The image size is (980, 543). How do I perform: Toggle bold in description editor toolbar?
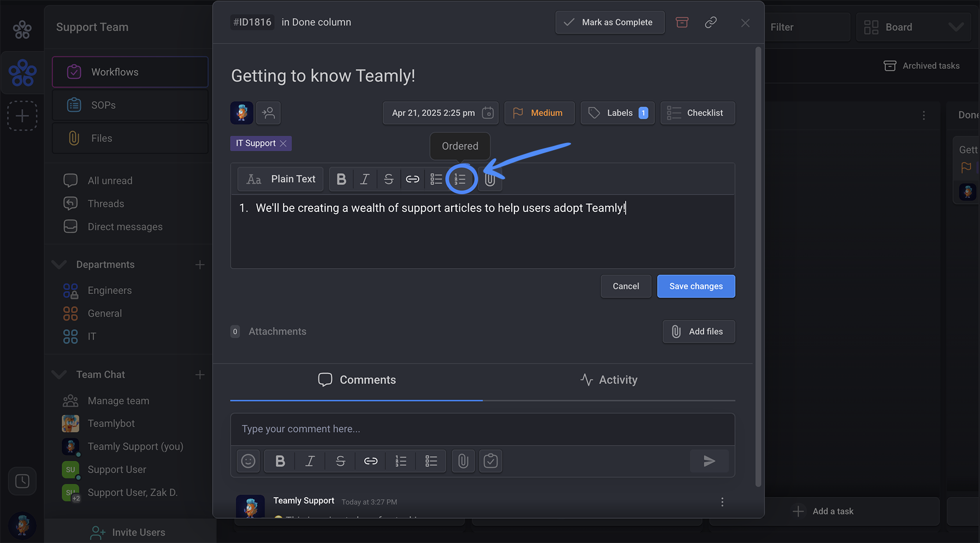click(341, 179)
